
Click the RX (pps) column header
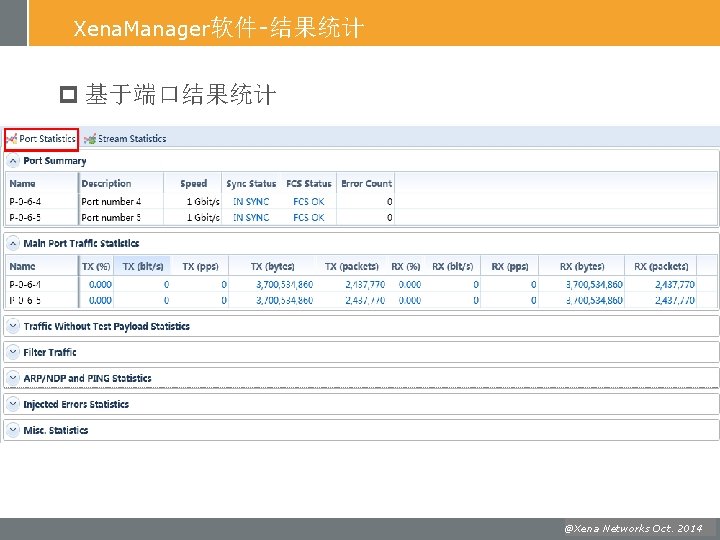click(x=510, y=266)
